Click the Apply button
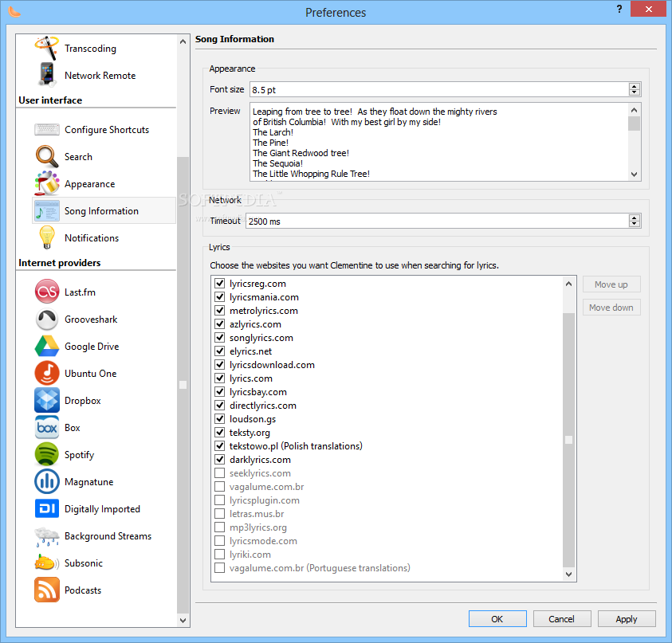The image size is (672, 643). (626, 618)
